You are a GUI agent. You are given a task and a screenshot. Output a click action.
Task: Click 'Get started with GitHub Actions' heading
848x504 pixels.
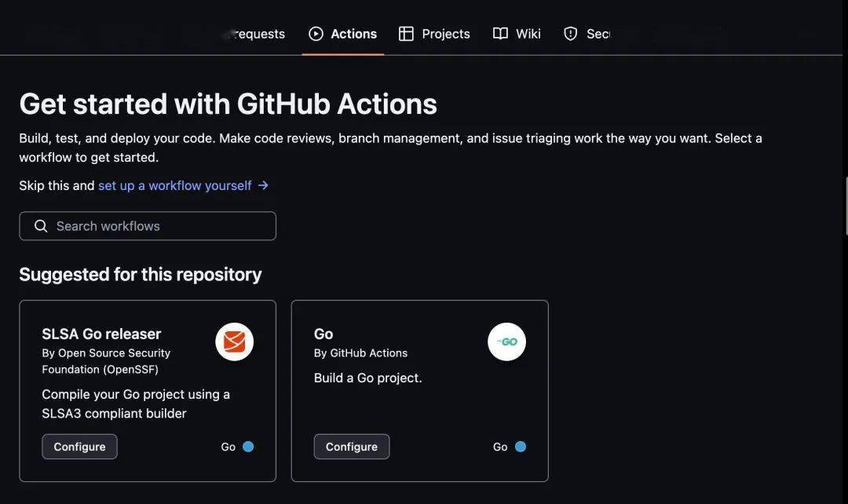click(228, 104)
